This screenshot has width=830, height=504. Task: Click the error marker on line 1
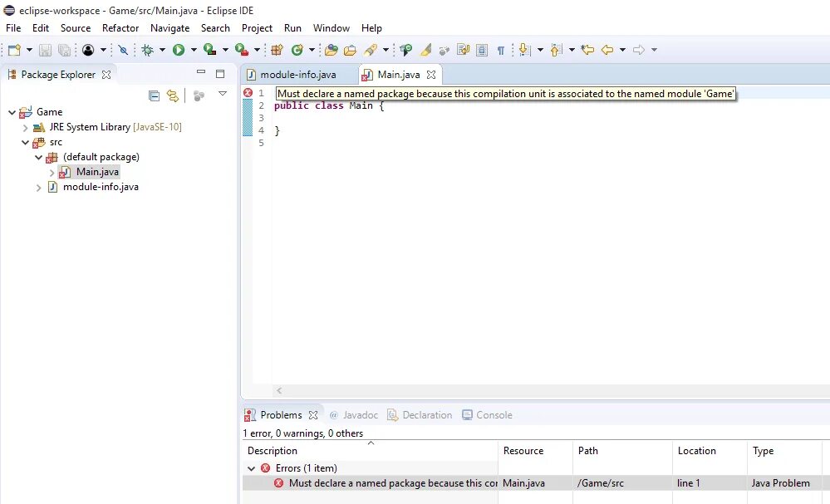coord(248,92)
